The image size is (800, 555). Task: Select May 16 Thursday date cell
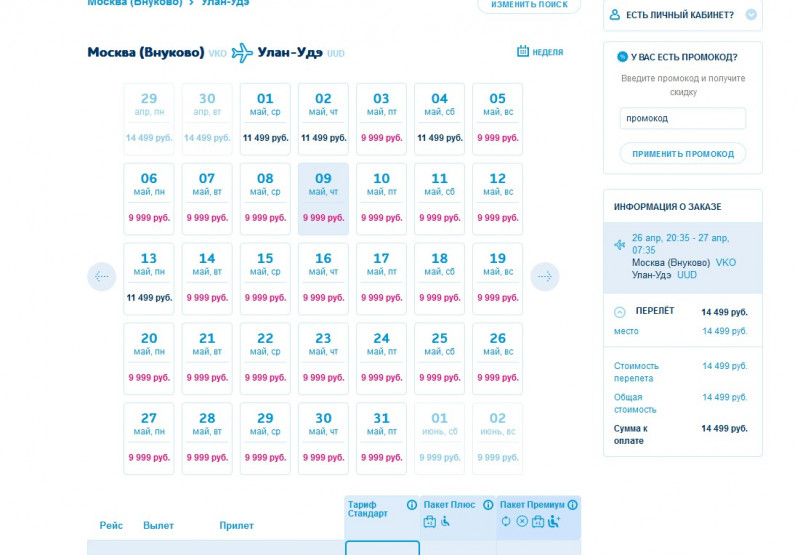click(x=323, y=279)
